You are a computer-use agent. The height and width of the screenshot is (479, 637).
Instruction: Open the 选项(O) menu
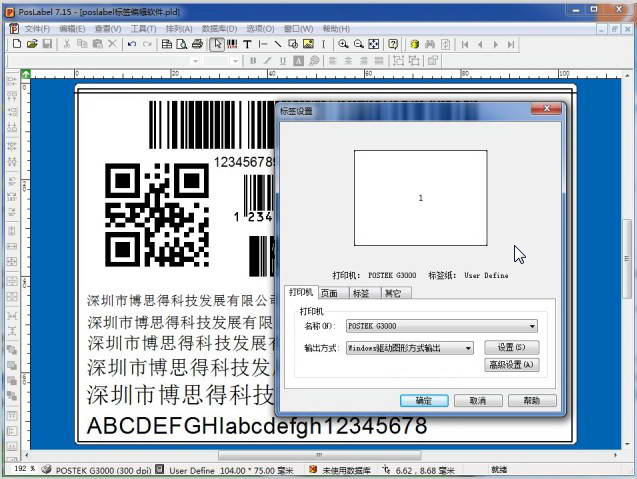(260, 29)
